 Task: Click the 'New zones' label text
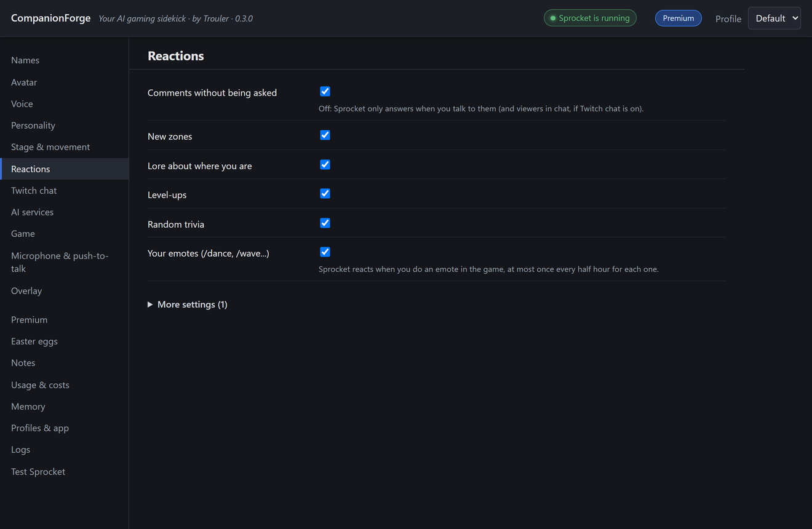[170, 137]
